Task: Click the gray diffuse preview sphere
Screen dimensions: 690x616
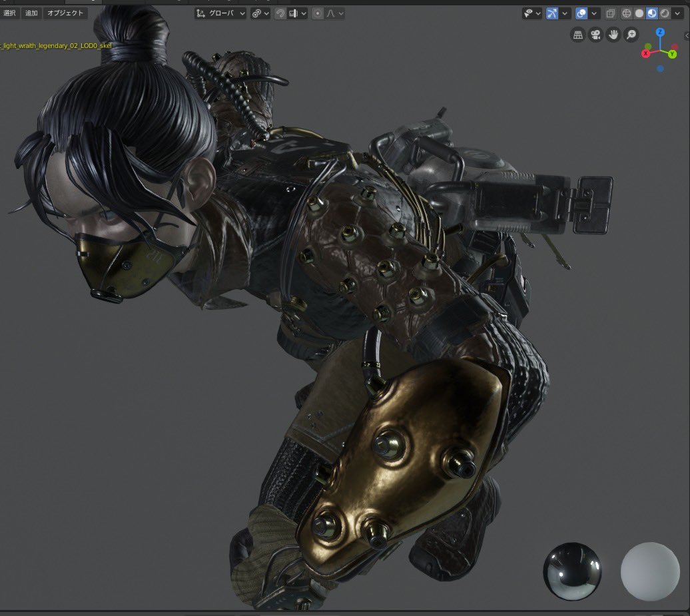Action: (x=650, y=571)
